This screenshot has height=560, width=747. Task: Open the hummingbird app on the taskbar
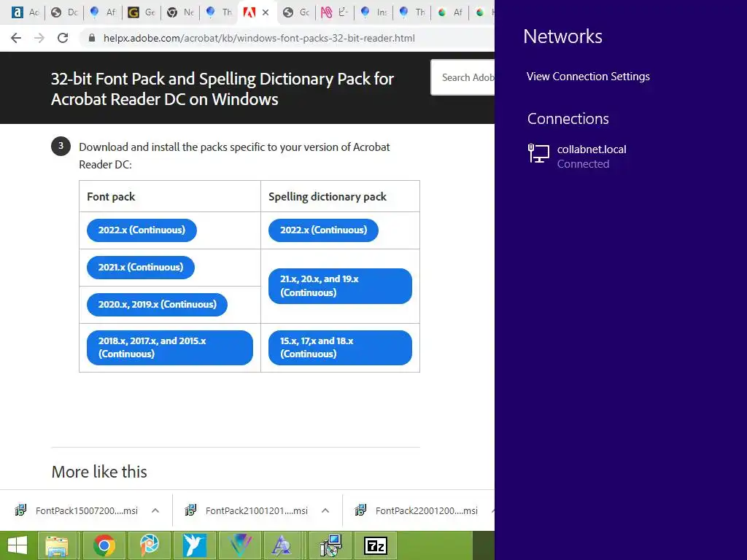tap(194, 545)
